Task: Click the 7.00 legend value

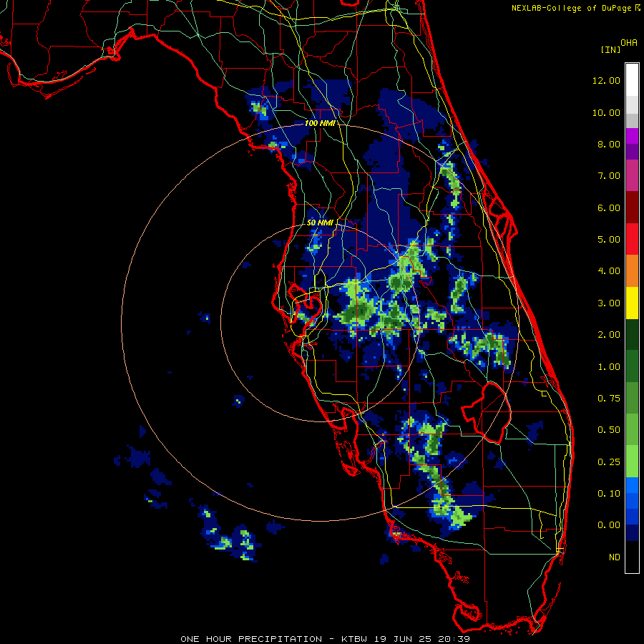Action: tap(609, 176)
